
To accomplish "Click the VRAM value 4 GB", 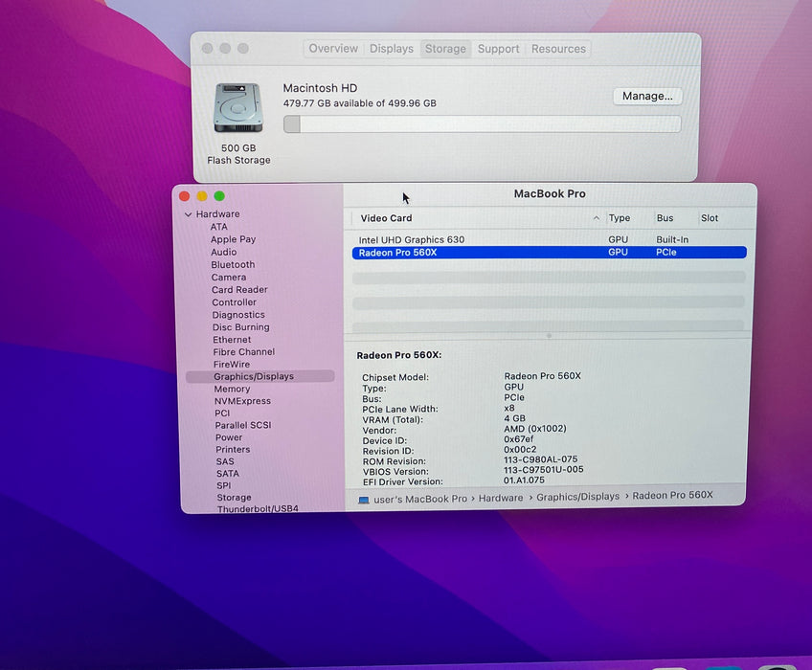I will (515, 418).
